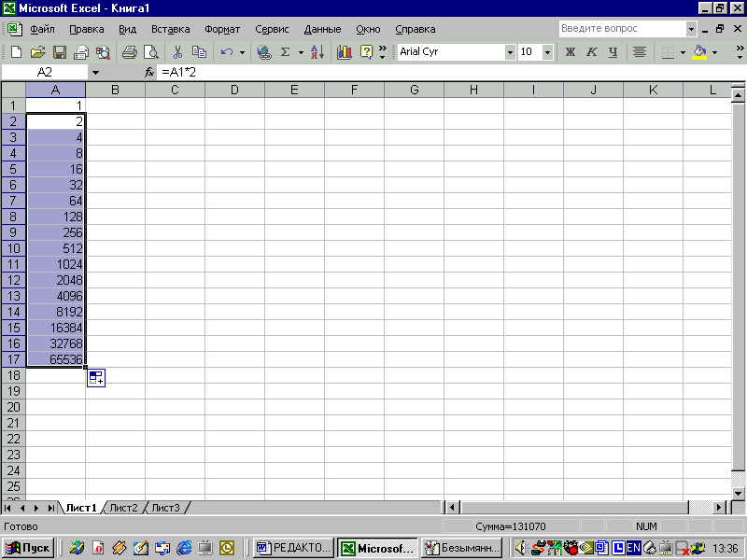Click the print icon in toolbar
This screenshot has width=747, height=560.
[x=129, y=52]
